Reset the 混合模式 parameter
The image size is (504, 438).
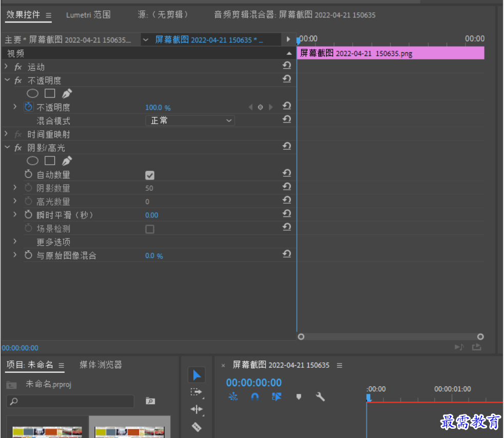tap(287, 120)
